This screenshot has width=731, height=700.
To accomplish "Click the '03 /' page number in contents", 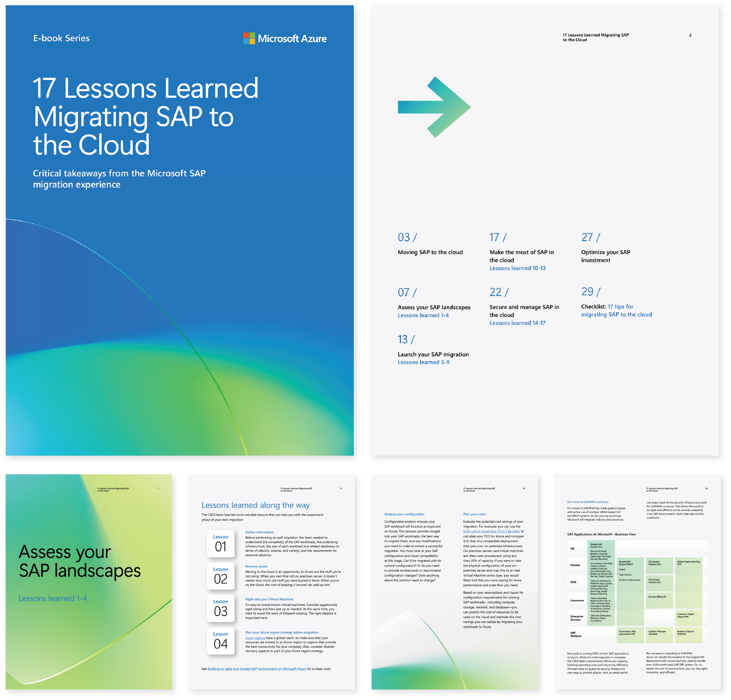I will click(x=407, y=237).
